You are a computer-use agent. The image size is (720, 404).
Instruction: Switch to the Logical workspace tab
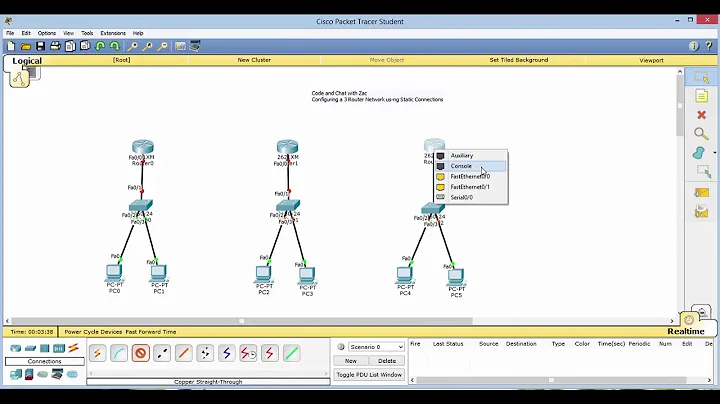(27, 61)
